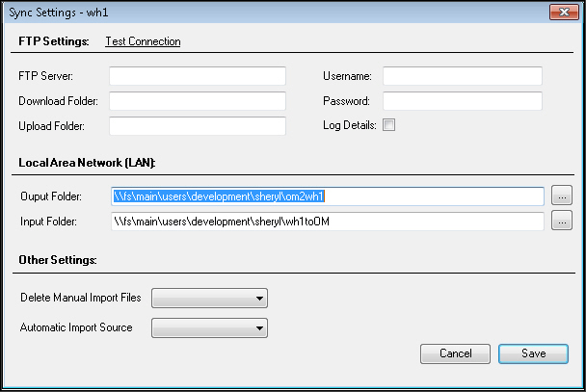Browse for the Ouput Folder path
The width and height of the screenshot is (586, 392).
point(562,196)
